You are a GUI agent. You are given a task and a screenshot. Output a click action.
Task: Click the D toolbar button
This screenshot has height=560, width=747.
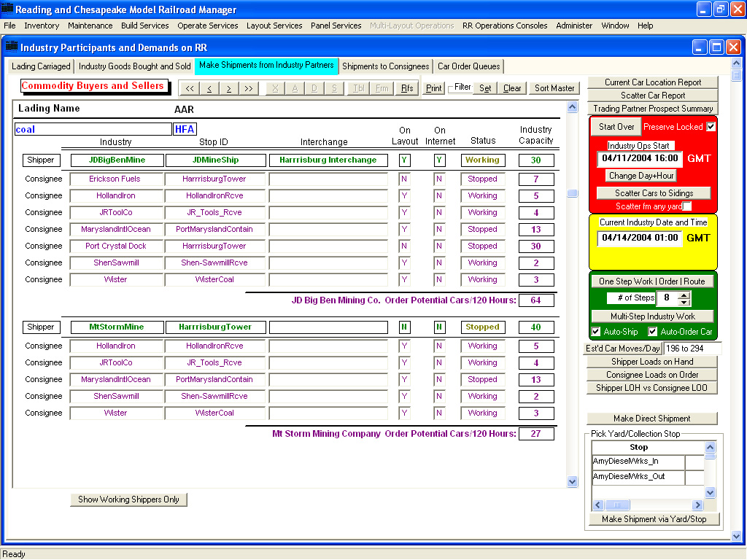314,88
